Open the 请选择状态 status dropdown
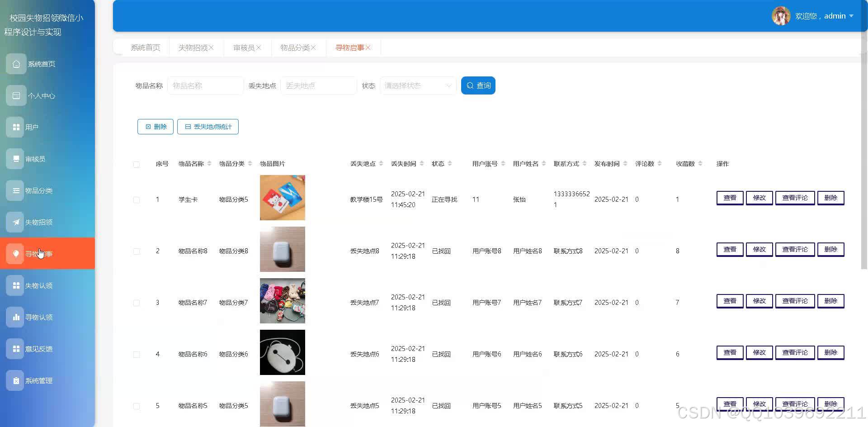 417,85
